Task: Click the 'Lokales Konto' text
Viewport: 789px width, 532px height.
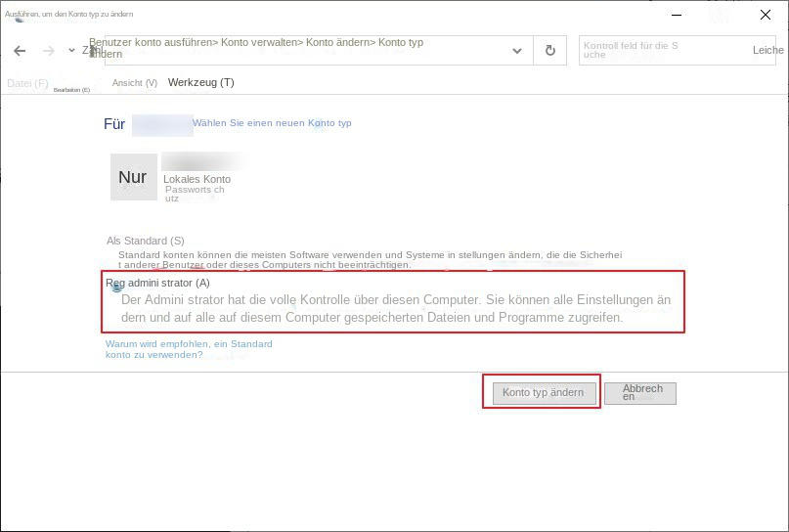Action: 197,179
